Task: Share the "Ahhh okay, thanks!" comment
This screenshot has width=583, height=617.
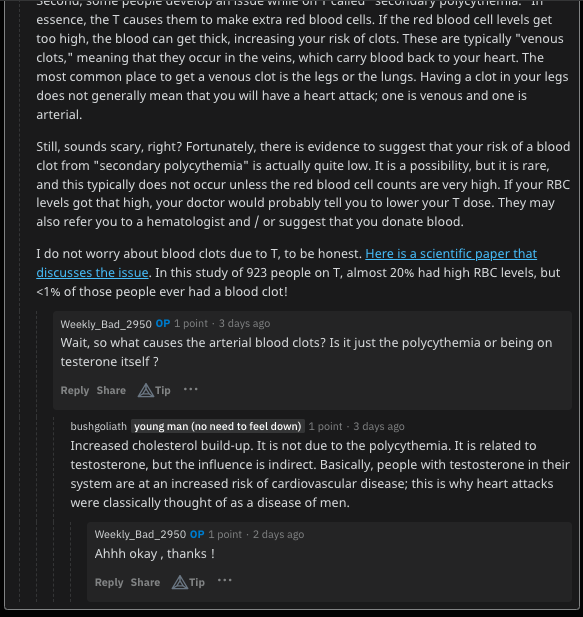Action: (x=145, y=582)
